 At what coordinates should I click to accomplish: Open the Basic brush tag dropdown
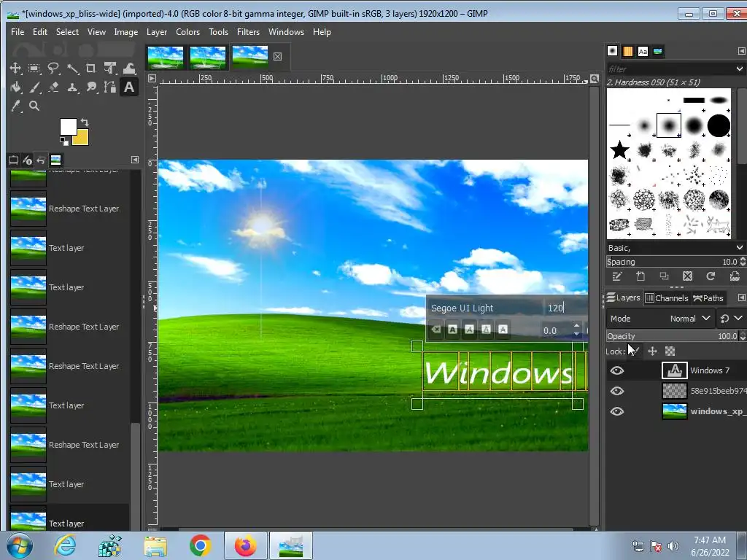pyautogui.click(x=739, y=248)
